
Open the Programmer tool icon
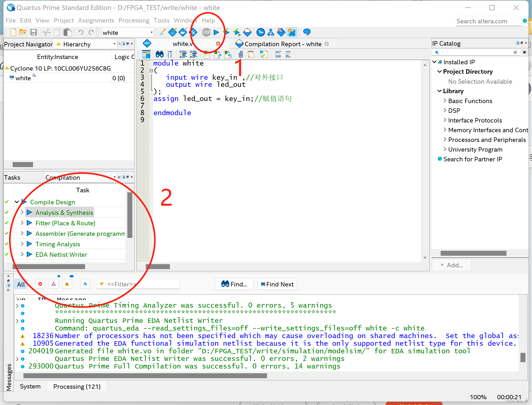[x=281, y=32]
